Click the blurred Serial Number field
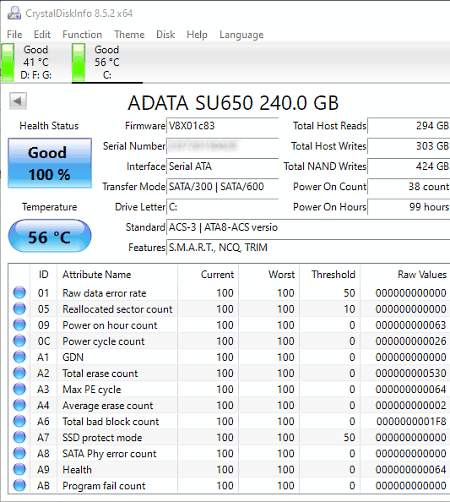This screenshot has width=450, height=502. tap(222, 146)
